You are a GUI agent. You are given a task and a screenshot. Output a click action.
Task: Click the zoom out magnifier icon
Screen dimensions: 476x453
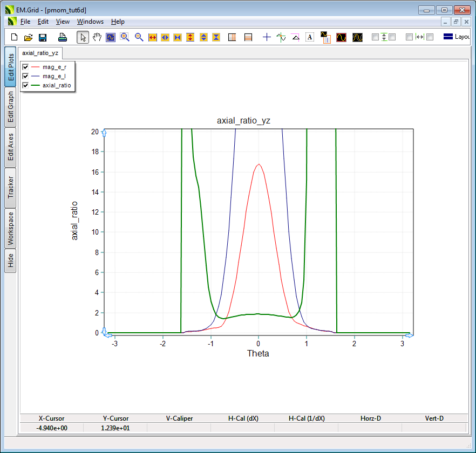(x=139, y=37)
